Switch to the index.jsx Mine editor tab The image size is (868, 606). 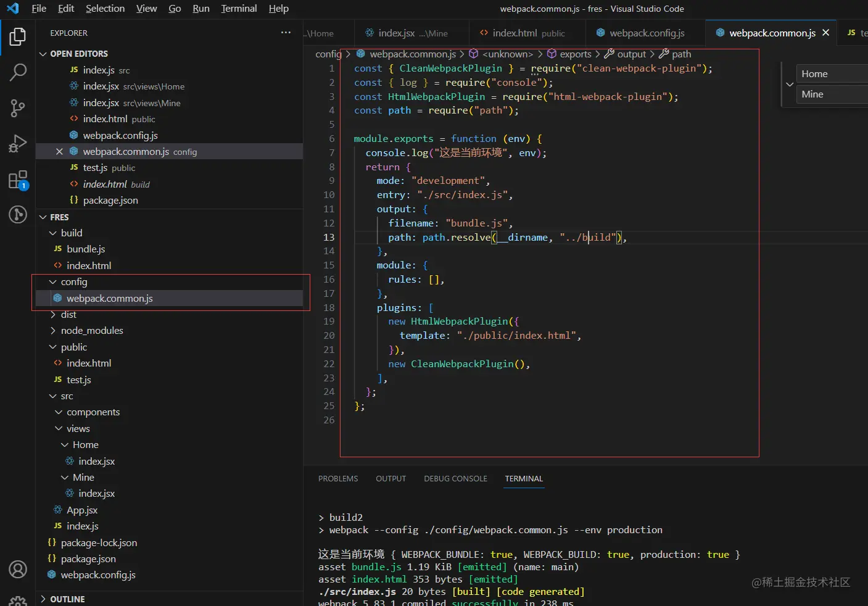(411, 33)
